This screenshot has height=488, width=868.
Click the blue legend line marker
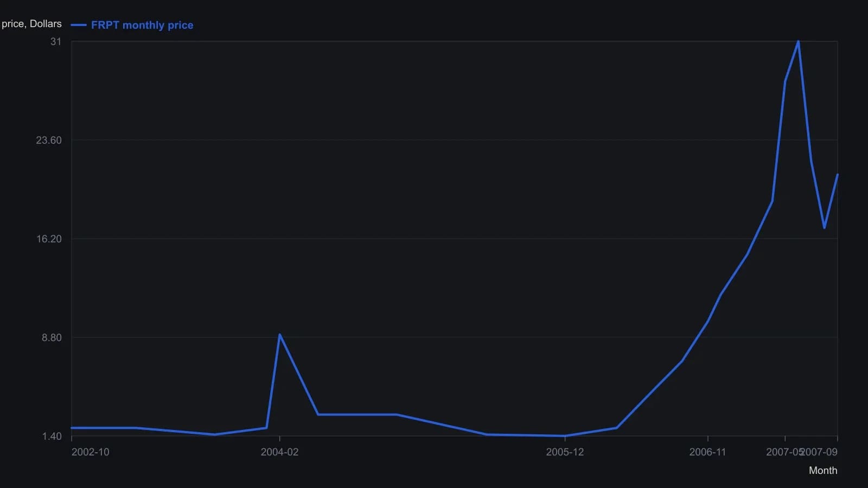[x=79, y=25]
